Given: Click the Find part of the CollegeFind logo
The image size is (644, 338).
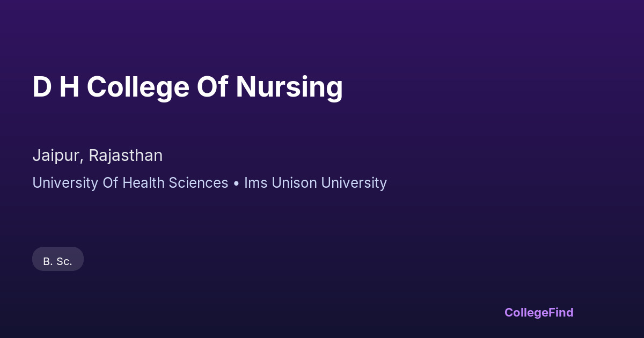Looking at the screenshot, I should pos(561,312).
